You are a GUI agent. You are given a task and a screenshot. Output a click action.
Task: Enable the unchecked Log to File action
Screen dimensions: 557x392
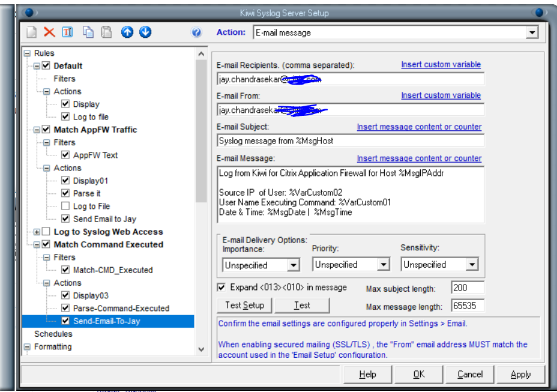click(x=65, y=206)
